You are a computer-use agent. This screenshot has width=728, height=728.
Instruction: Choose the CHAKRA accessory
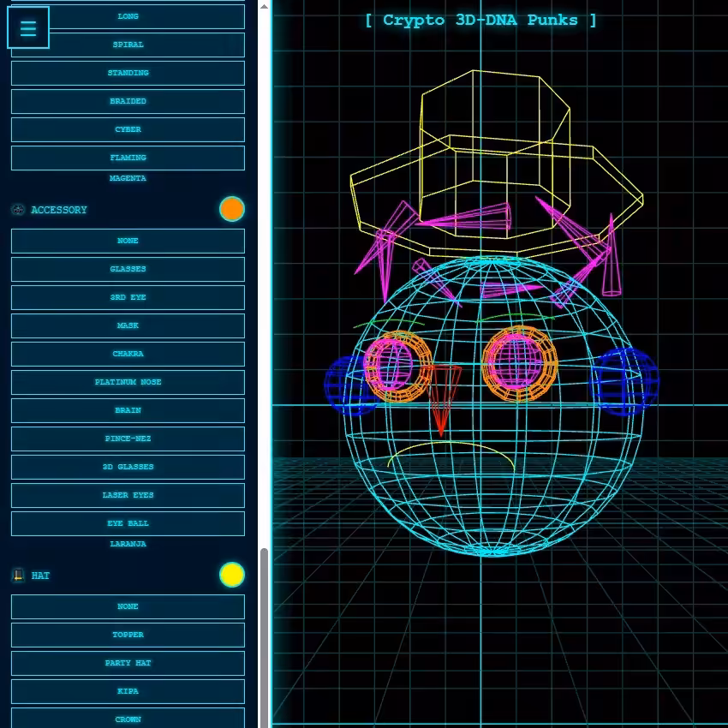pyautogui.click(x=128, y=355)
